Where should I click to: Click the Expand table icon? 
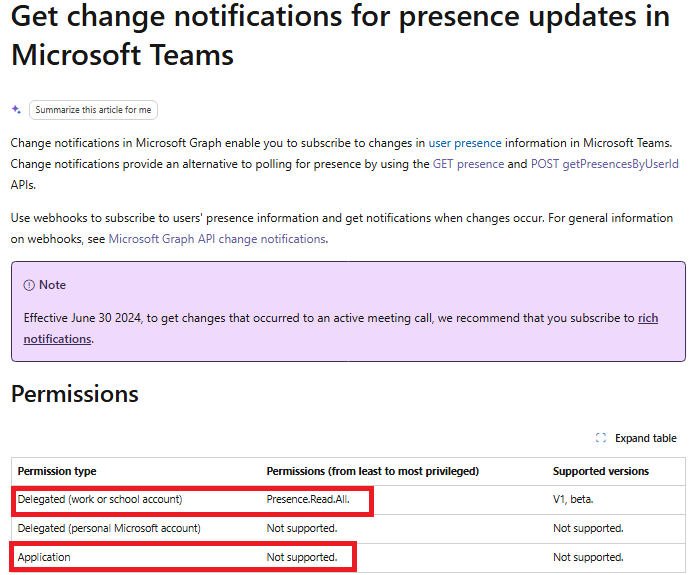point(601,438)
